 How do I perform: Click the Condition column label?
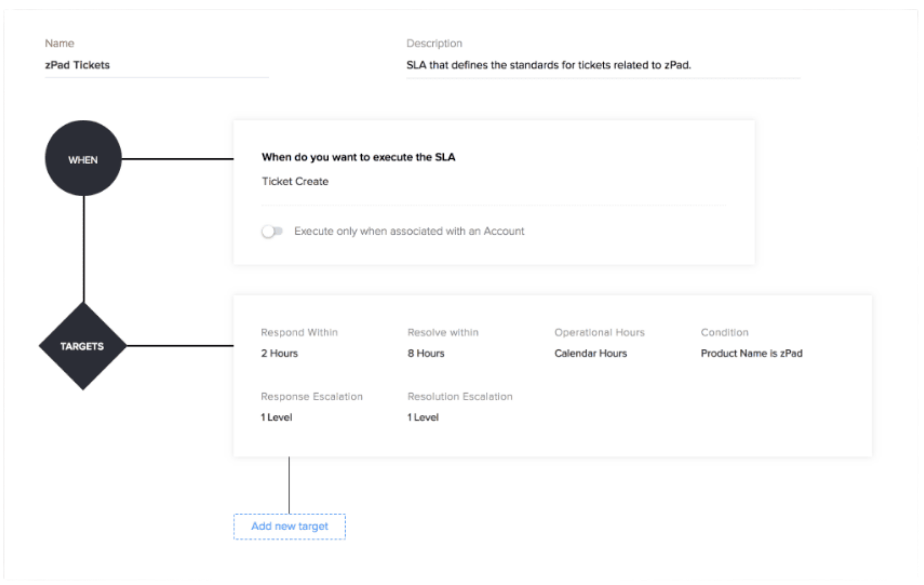[x=724, y=333]
